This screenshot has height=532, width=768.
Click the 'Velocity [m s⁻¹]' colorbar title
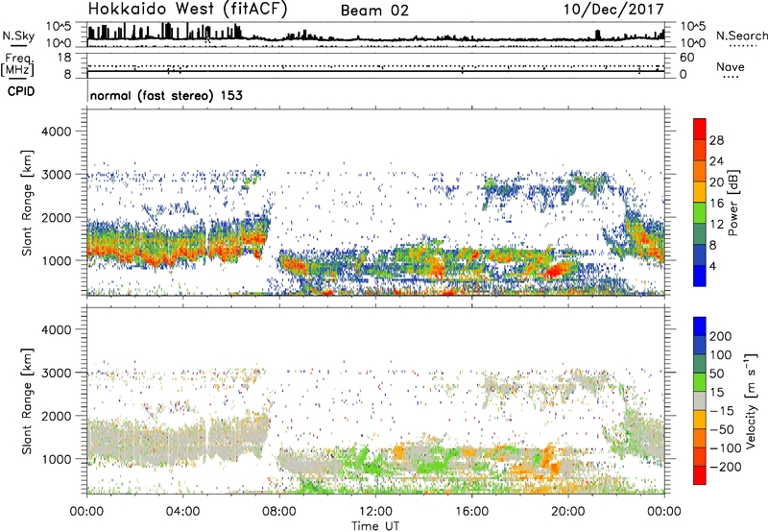tap(750, 400)
